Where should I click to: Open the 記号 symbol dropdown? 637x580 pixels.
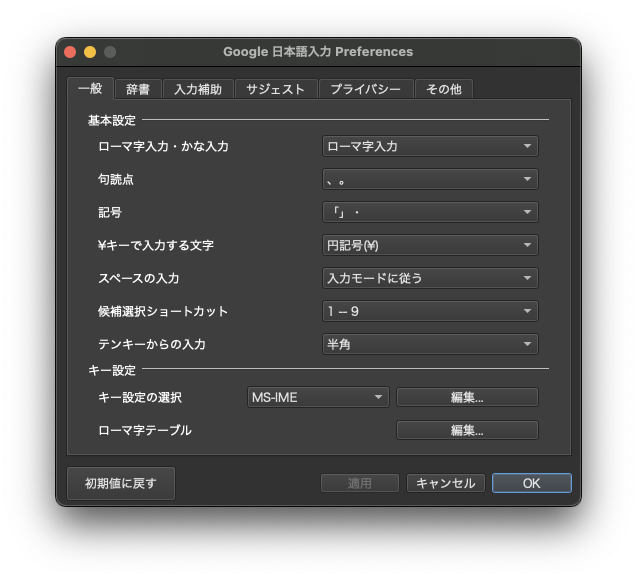[x=430, y=212]
